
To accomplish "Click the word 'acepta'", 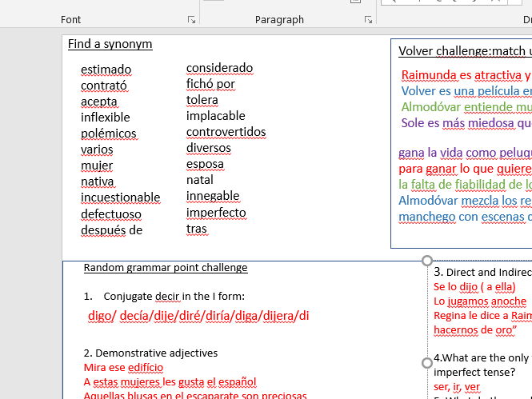I will (98, 102).
